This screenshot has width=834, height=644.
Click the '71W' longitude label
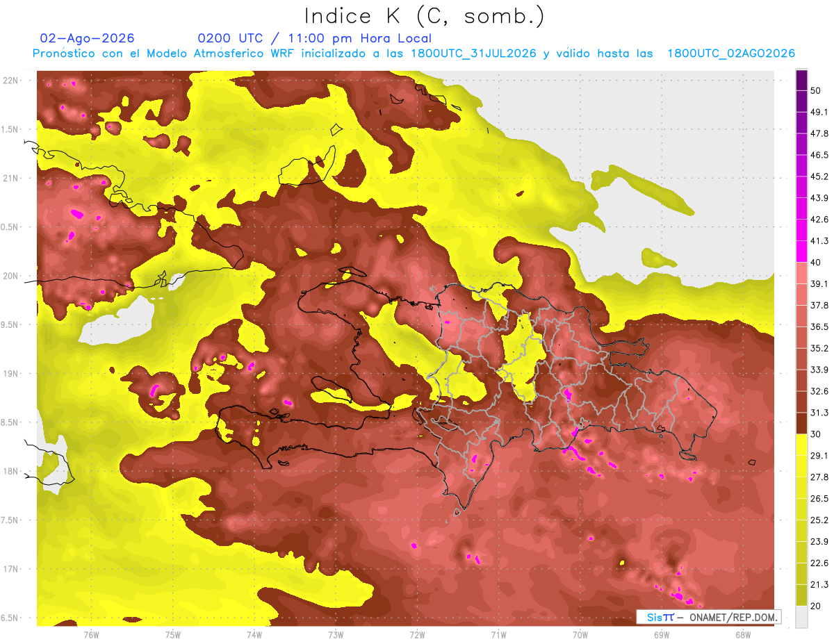point(498,634)
